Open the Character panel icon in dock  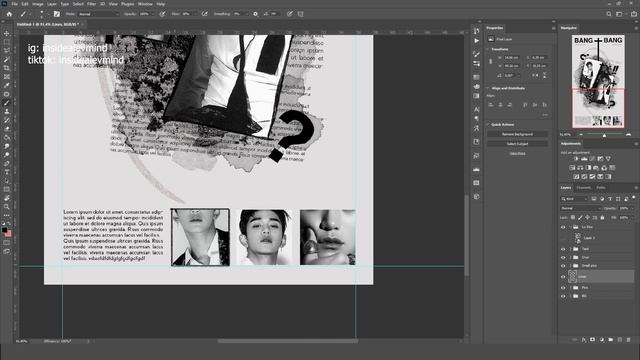pyautogui.click(x=477, y=109)
